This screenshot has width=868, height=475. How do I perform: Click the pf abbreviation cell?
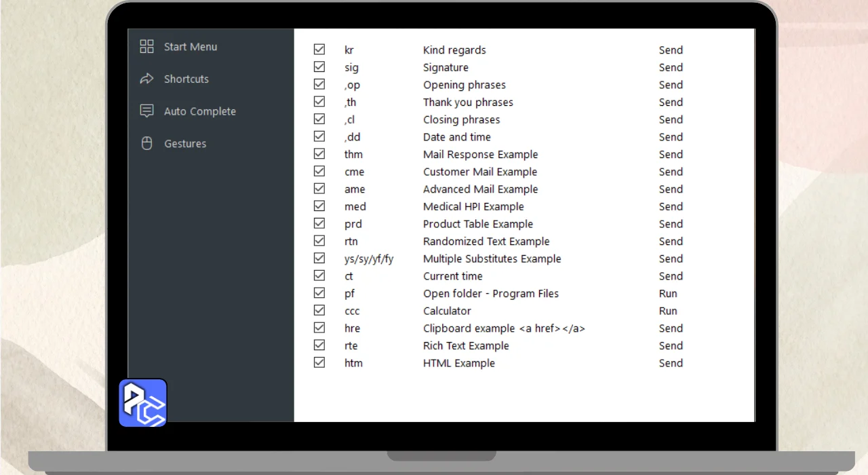click(x=349, y=294)
